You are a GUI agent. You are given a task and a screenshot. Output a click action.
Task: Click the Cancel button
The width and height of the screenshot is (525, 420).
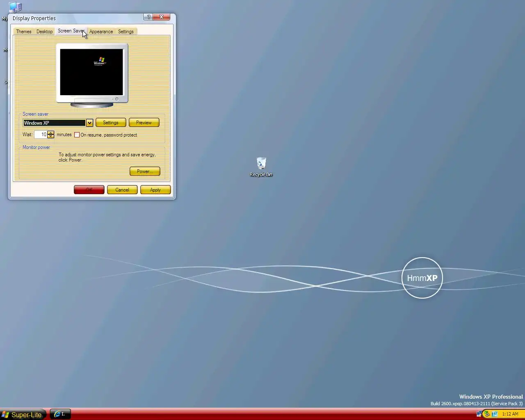coord(122,190)
